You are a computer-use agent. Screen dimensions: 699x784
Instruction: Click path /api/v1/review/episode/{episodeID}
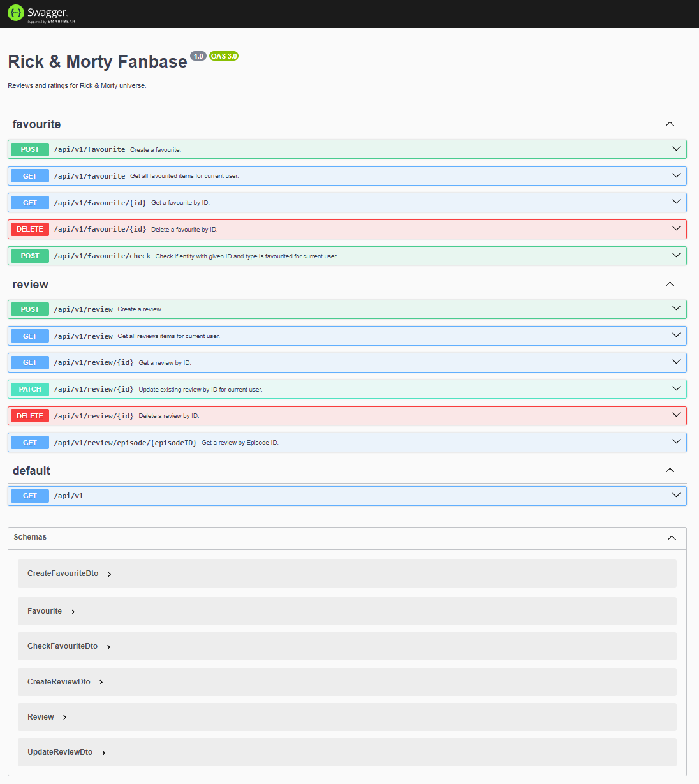click(125, 443)
